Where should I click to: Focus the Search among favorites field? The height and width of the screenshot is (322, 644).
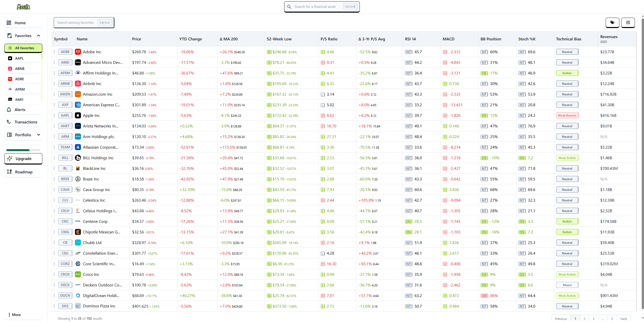point(84,22)
